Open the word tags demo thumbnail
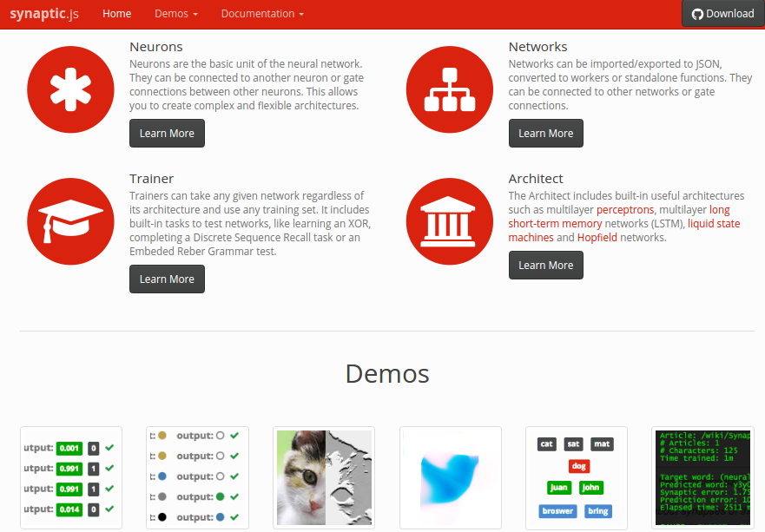 [x=577, y=478]
